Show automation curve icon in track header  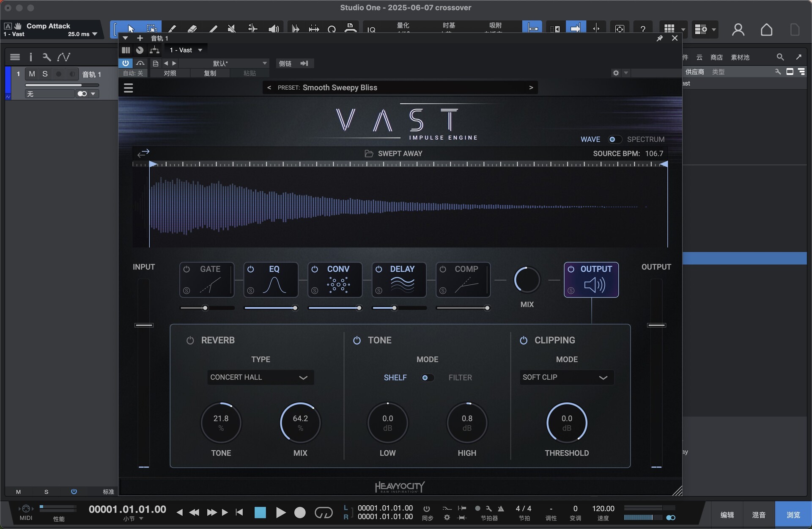(x=64, y=57)
